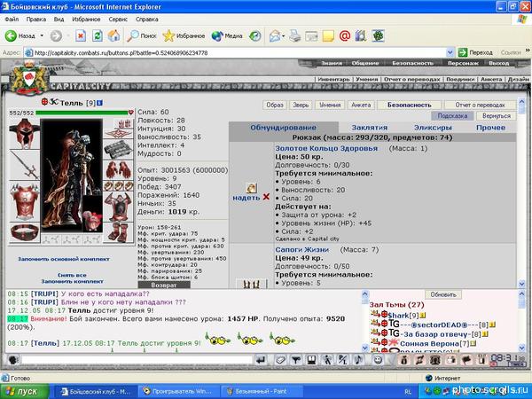The height and width of the screenshot is (399, 532).
Task: Switch to Безымянный - Paint taskbar window
Action: pyautogui.click(x=261, y=392)
